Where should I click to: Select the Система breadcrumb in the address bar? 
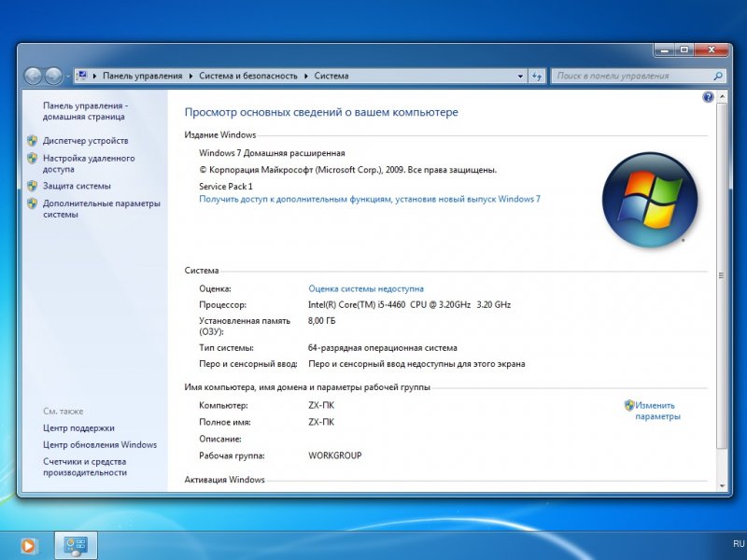tap(331, 76)
